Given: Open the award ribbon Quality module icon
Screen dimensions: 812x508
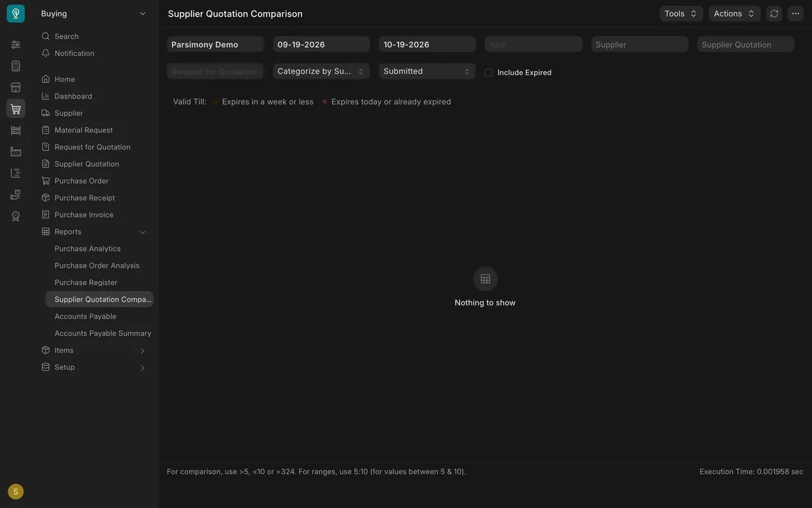Looking at the screenshot, I should point(16,216).
